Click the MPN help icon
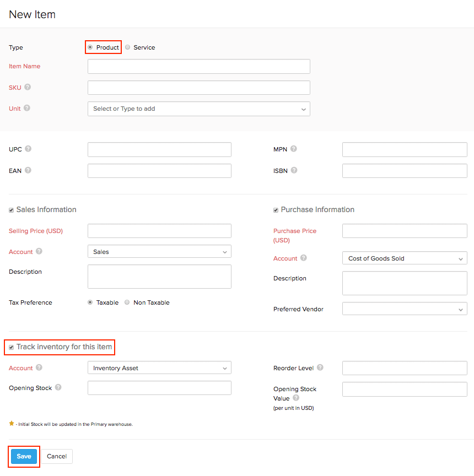474x476 pixels. [293, 148]
